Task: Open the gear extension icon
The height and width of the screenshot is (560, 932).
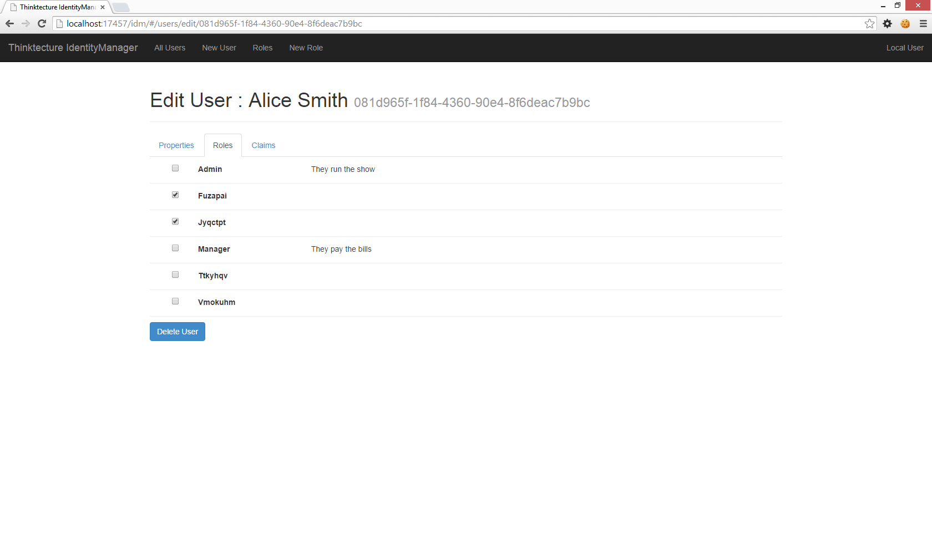Action: tap(888, 23)
